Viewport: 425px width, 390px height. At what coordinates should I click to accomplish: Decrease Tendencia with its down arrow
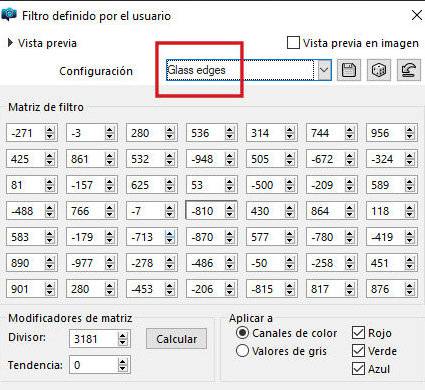coord(123,368)
